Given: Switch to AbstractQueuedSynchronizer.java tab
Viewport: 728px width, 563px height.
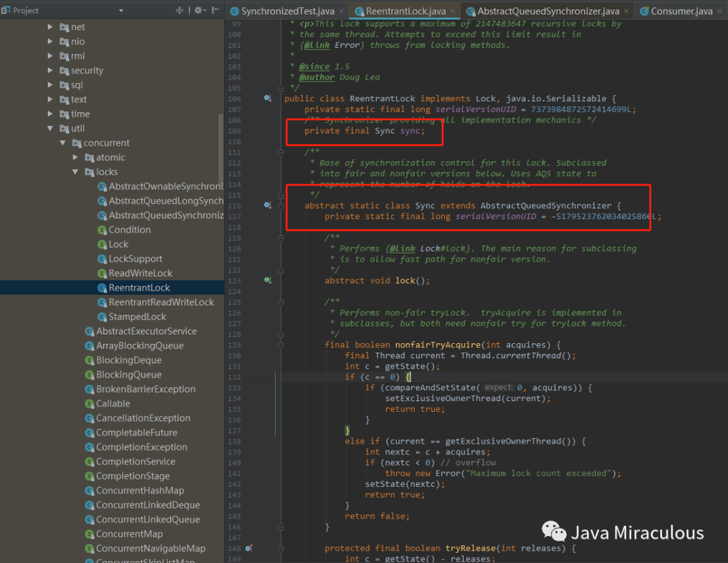Looking at the screenshot, I should (x=548, y=11).
